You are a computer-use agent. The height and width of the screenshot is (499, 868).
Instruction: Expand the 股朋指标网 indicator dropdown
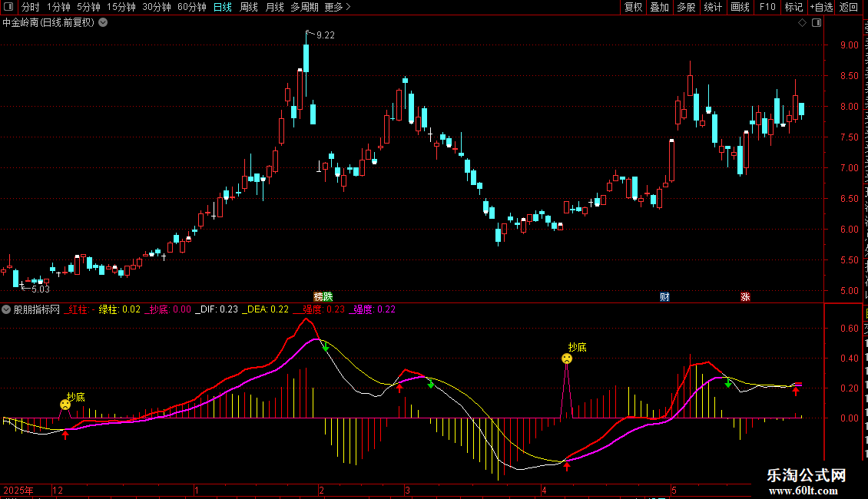point(6,310)
